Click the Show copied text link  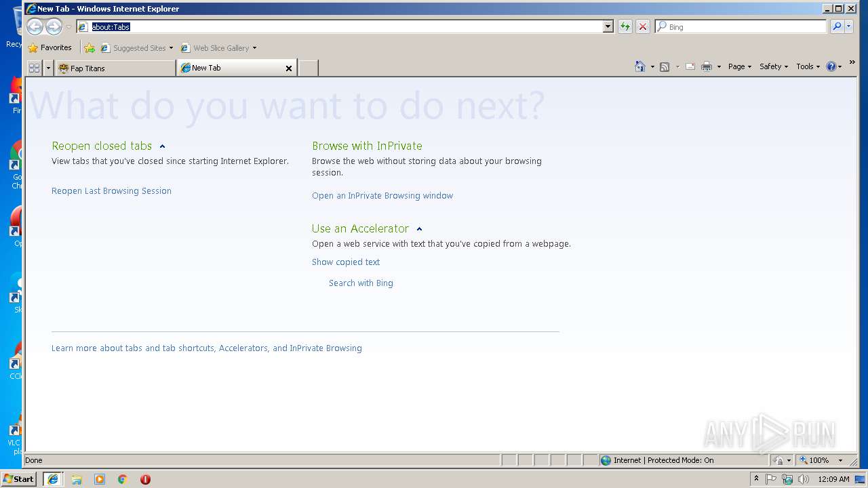click(346, 262)
